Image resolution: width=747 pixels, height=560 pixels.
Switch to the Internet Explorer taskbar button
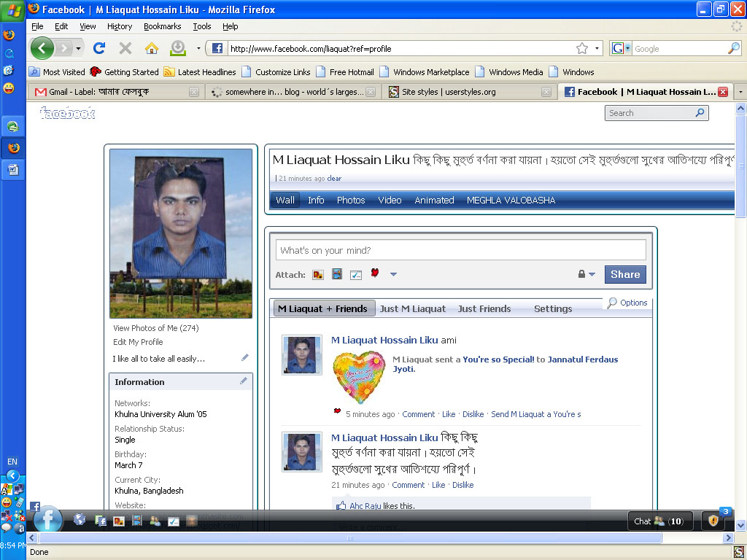click(x=13, y=126)
